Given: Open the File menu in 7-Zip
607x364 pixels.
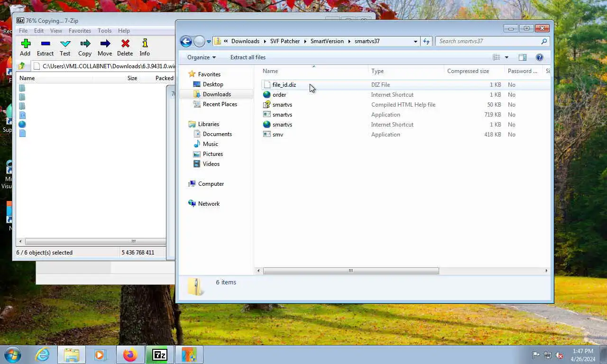Looking at the screenshot, I should point(23,31).
